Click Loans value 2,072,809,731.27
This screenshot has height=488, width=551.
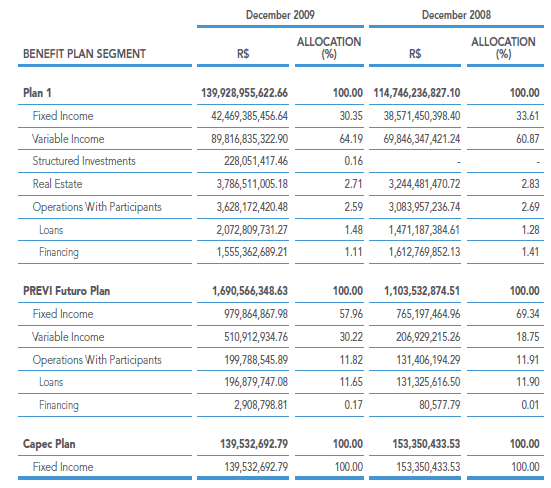tap(252, 230)
